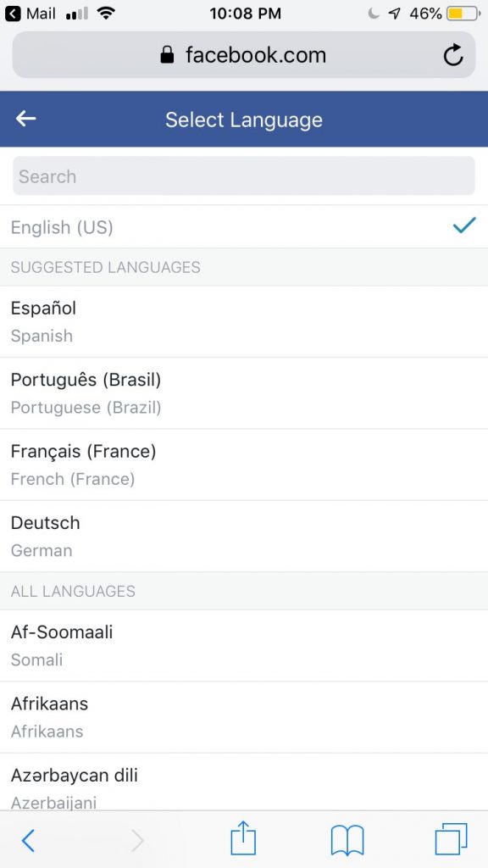Select Español as the language

point(244,321)
